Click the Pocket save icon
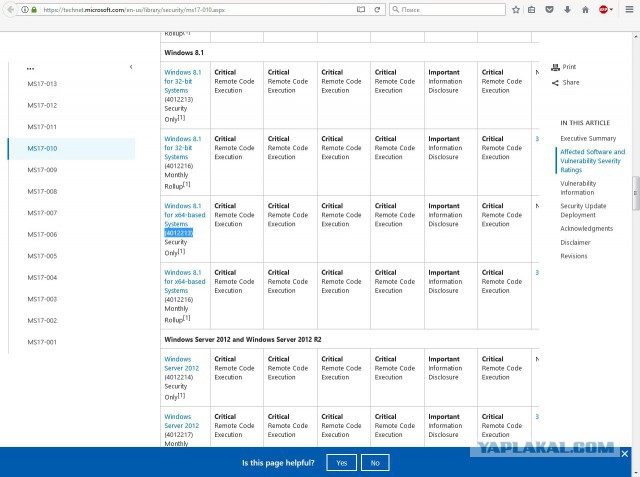This screenshot has height=477, width=640. [549, 9]
